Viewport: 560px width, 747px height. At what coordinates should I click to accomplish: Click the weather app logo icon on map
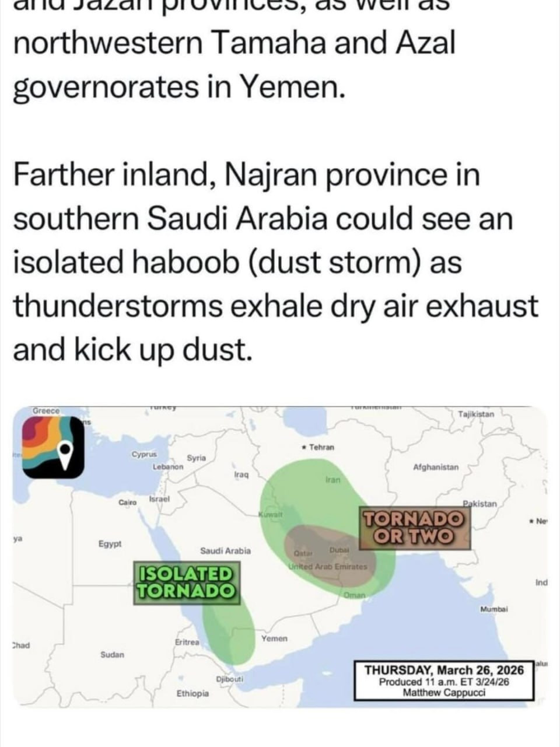tap(54, 448)
